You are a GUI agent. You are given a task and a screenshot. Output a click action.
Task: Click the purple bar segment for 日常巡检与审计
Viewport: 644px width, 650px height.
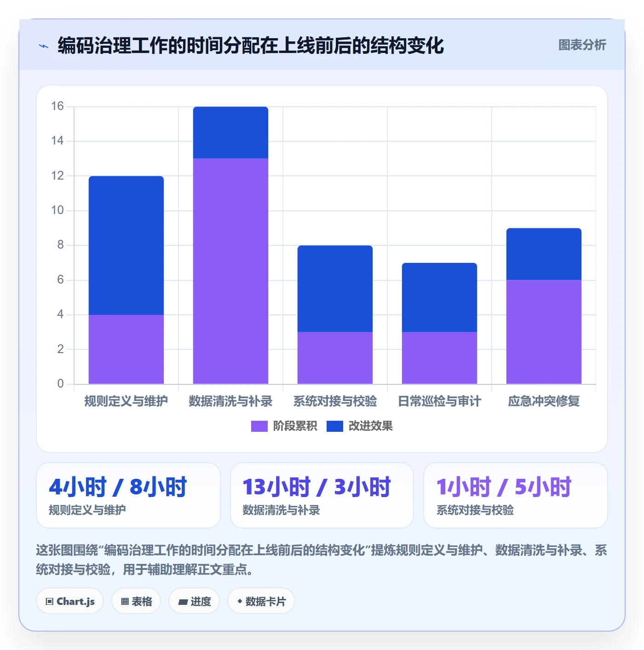(x=439, y=358)
